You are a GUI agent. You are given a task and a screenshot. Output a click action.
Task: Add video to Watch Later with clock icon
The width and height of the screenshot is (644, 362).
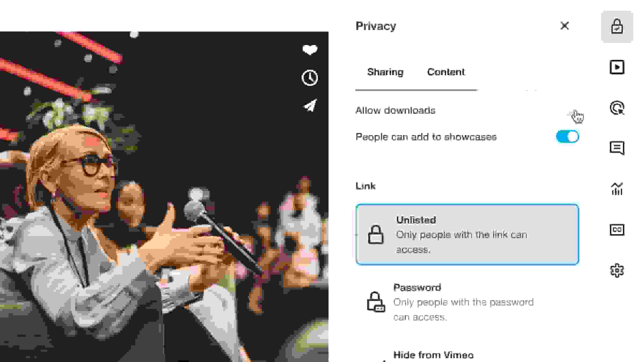(x=310, y=78)
